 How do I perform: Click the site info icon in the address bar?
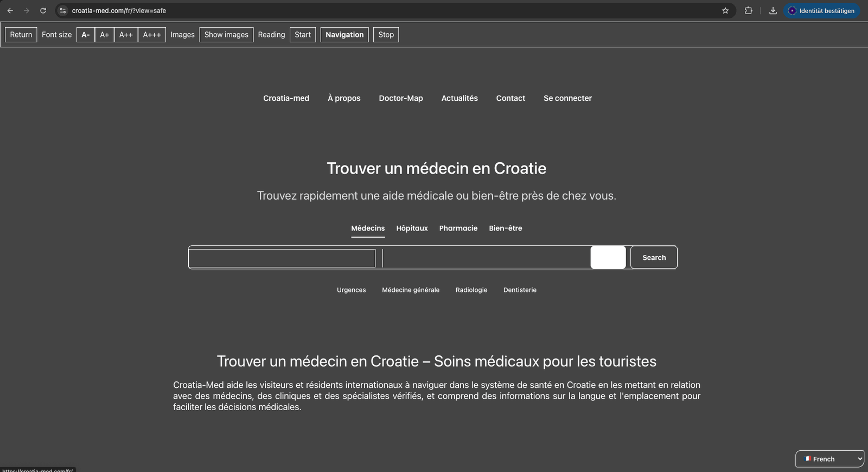63,11
